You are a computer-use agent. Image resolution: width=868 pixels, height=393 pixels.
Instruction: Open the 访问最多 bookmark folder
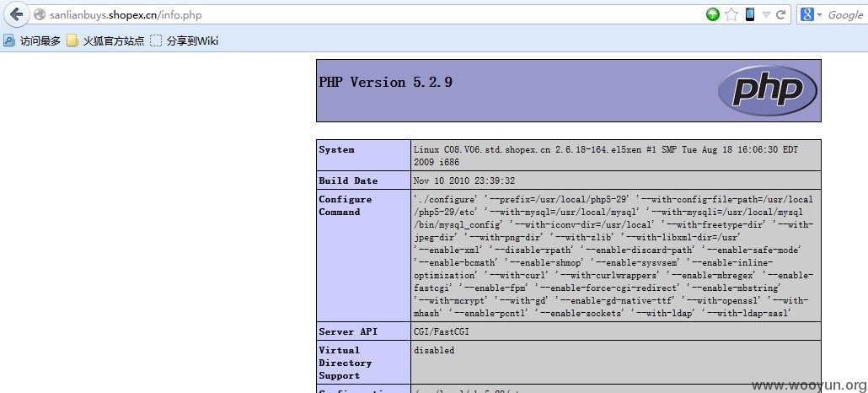[x=31, y=41]
